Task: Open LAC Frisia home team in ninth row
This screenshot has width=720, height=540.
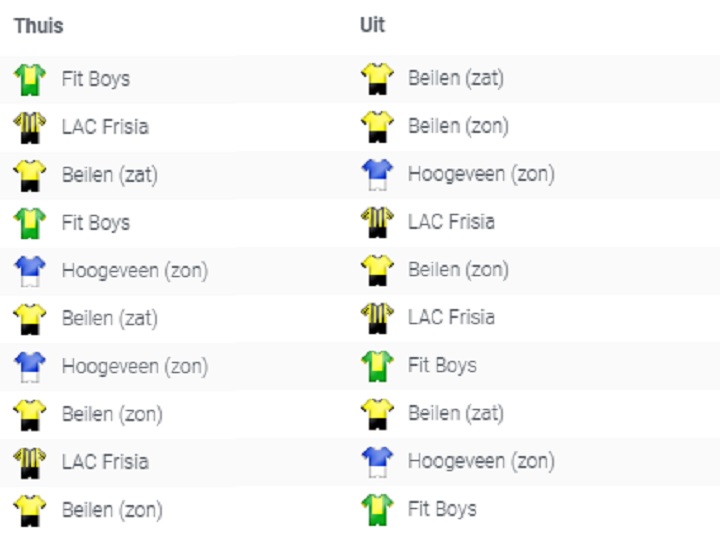Action: (105, 462)
